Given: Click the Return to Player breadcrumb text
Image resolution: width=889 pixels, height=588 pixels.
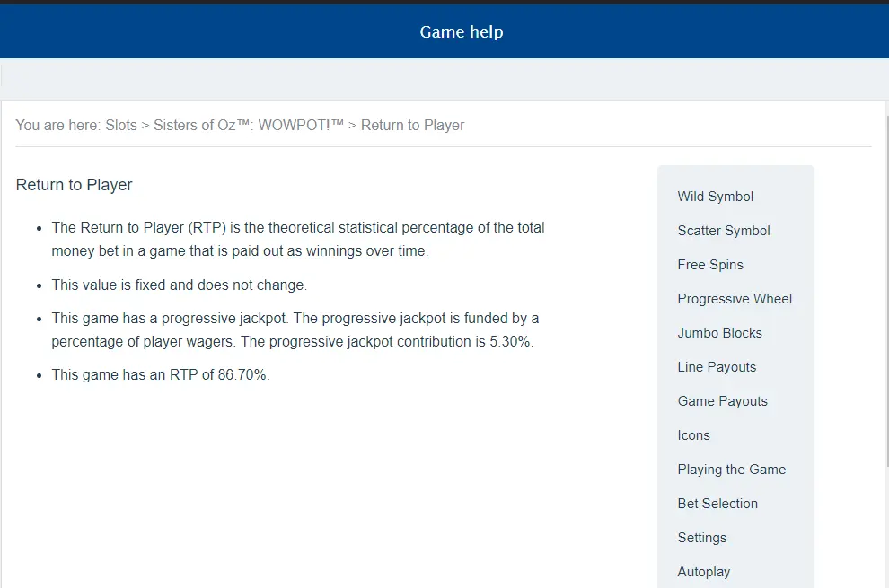Looking at the screenshot, I should pos(413,125).
